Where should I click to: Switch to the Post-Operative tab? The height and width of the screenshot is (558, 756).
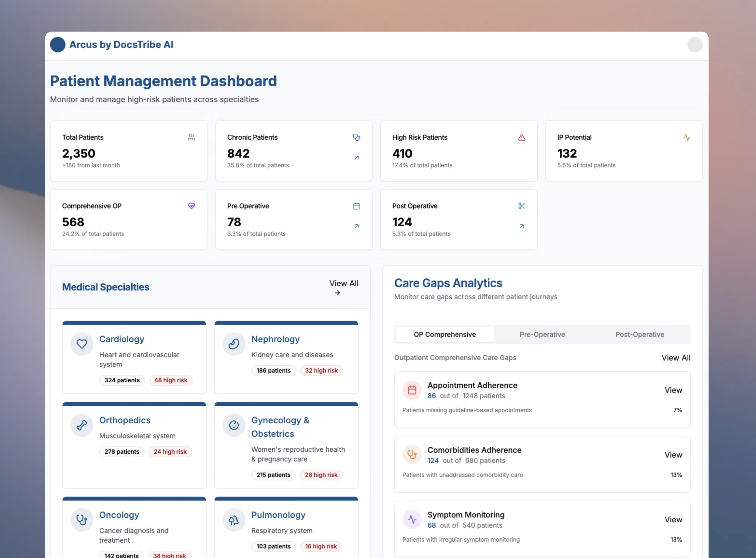[640, 334]
